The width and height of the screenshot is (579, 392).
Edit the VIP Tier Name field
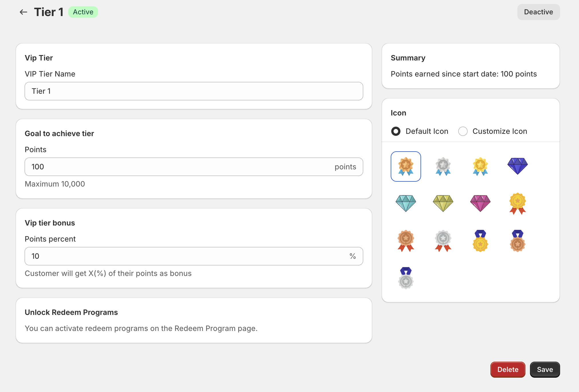(194, 91)
